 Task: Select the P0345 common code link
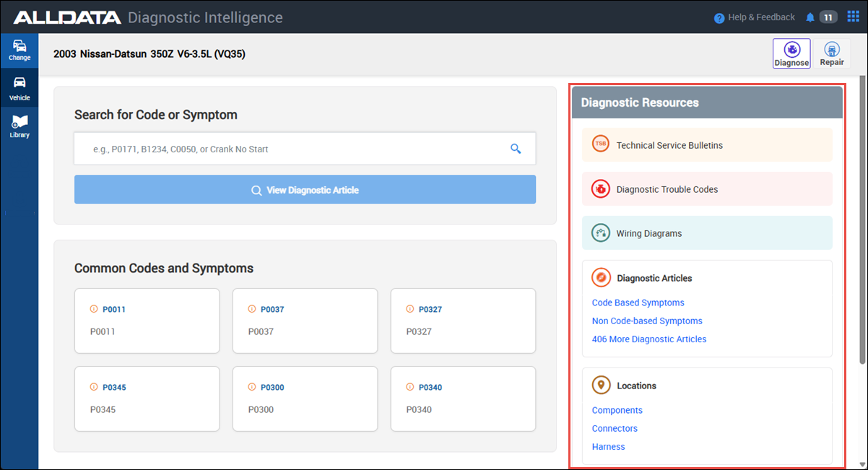click(114, 387)
